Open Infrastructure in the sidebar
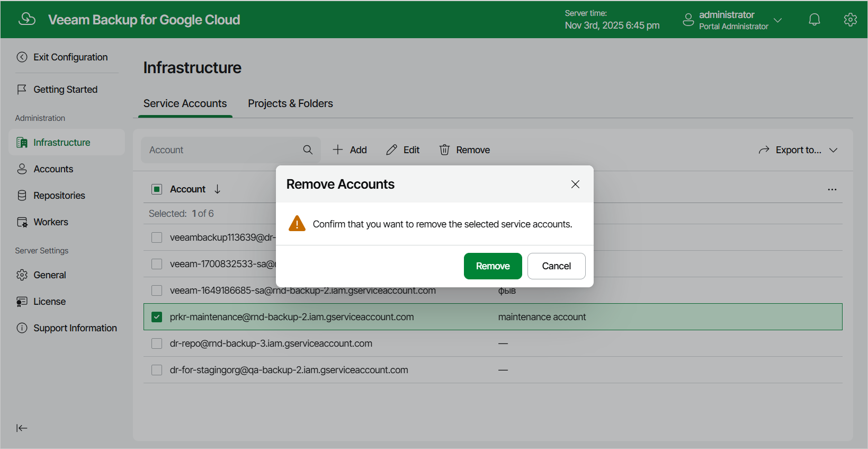Image resolution: width=868 pixels, height=449 pixels. pos(67,143)
